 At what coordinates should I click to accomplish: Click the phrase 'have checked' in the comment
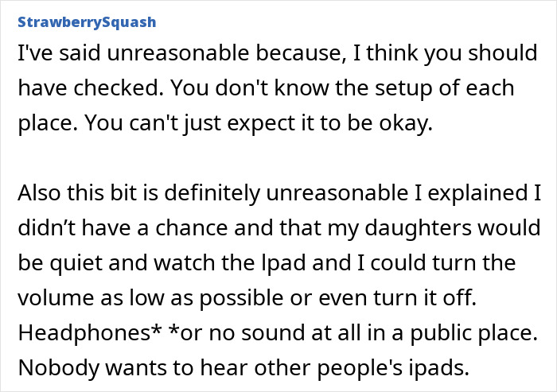(88, 87)
